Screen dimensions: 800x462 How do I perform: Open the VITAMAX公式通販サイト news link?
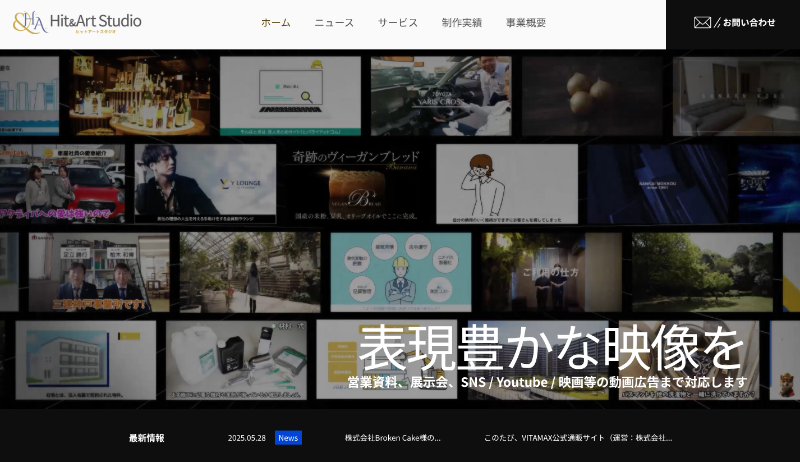[x=578, y=438]
